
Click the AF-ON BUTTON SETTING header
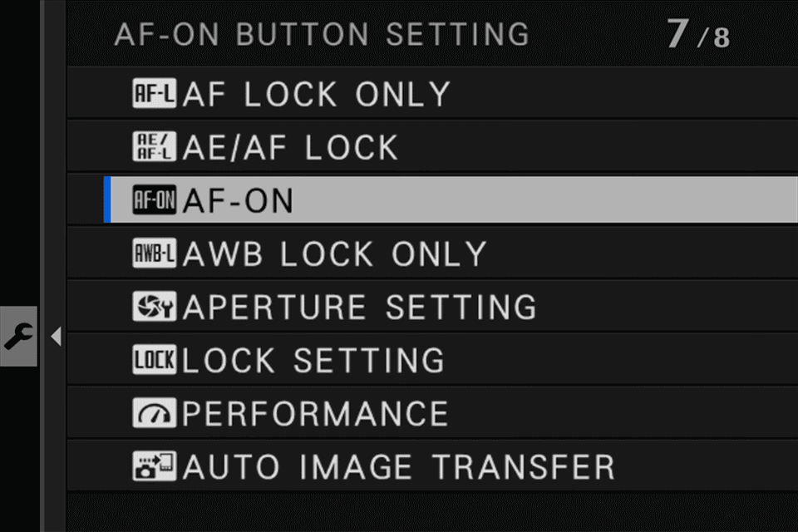(x=322, y=35)
